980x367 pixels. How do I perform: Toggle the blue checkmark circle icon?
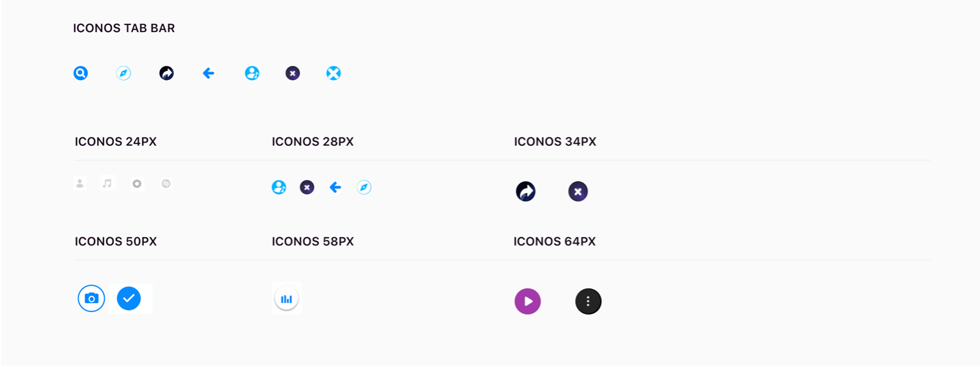click(x=129, y=298)
